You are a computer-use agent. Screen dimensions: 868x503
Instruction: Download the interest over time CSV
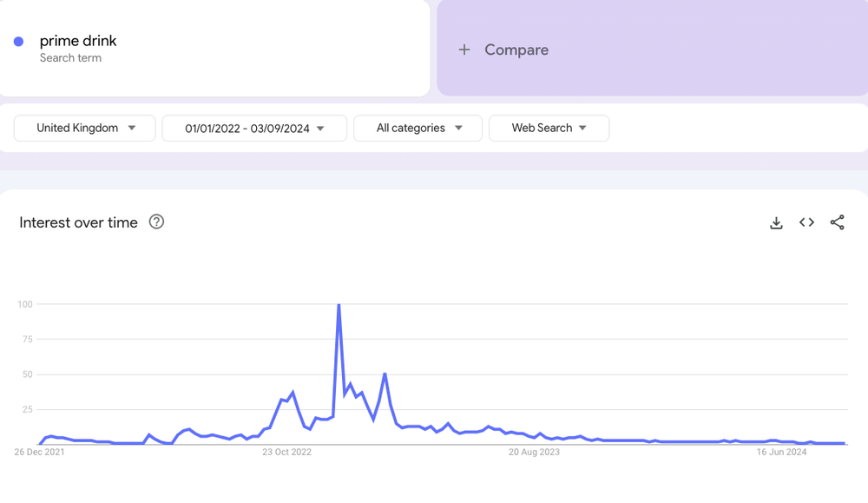(776, 222)
